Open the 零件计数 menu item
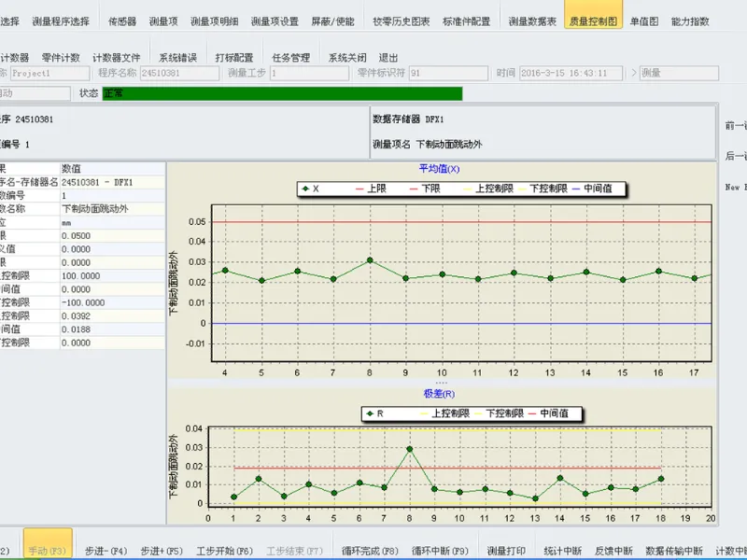The image size is (747, 560). point(61,58)
